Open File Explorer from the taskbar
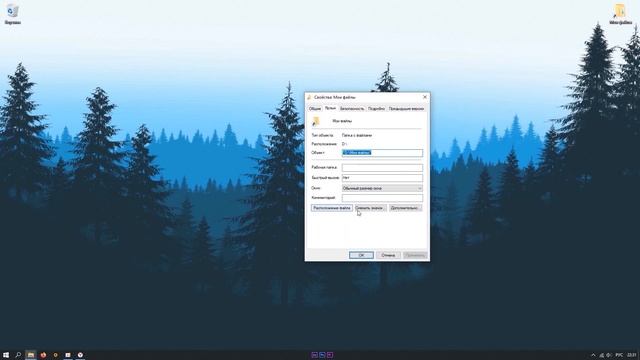Viewport: 640px width, 360px height. pyautogui.click(x=31, y=355)
